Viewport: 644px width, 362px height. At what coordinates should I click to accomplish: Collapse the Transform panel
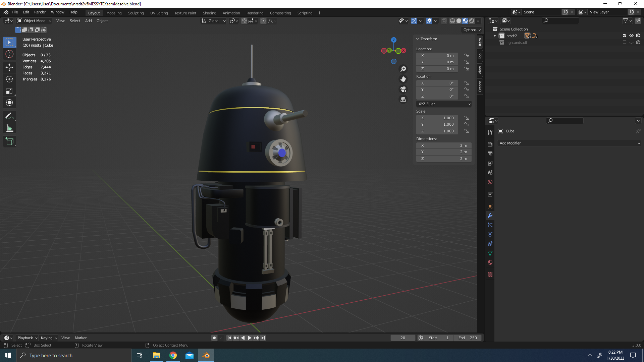[418, 39]
